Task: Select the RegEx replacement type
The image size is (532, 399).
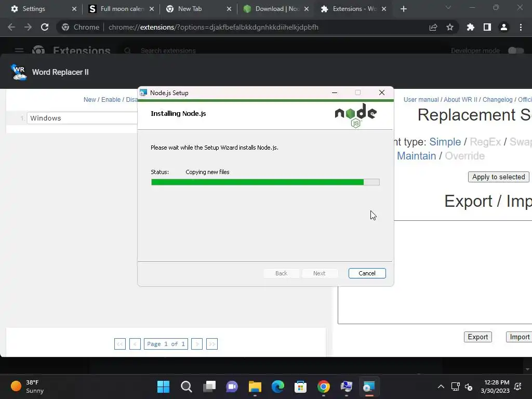Action: (485, 142)
